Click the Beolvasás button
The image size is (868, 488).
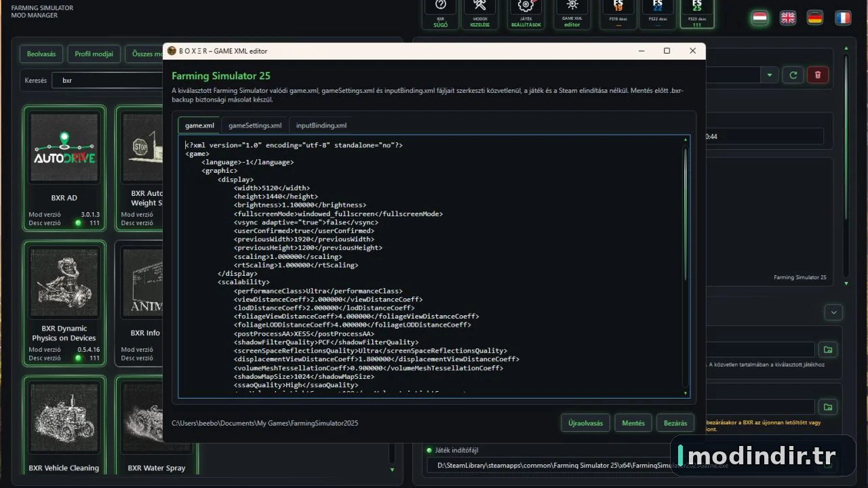click(41, 54)
